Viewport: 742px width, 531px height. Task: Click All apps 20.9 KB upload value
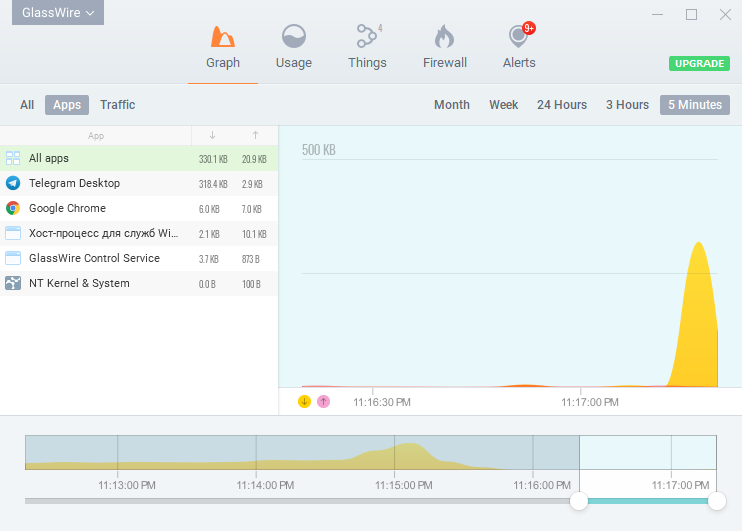254,159
